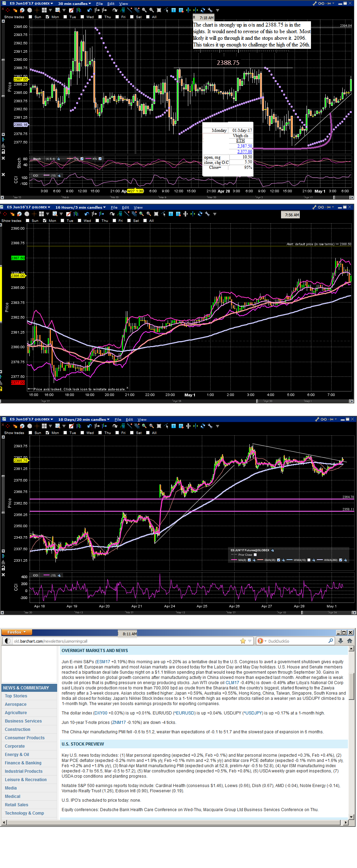Click the grid layout icon in the 30 min chart toolbar
Screen dimensions: 357x868
[44, 10]
